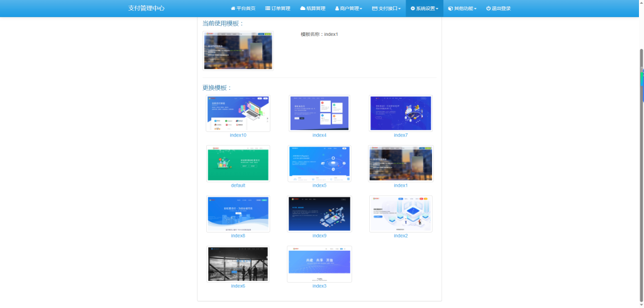Click the home icon beside 平台首页

(233, 8)
